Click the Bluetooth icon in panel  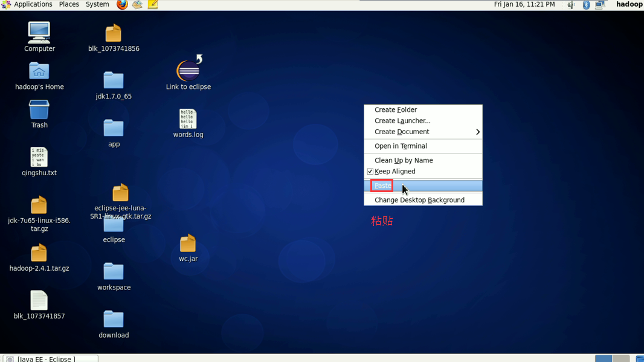pos(586,4)
